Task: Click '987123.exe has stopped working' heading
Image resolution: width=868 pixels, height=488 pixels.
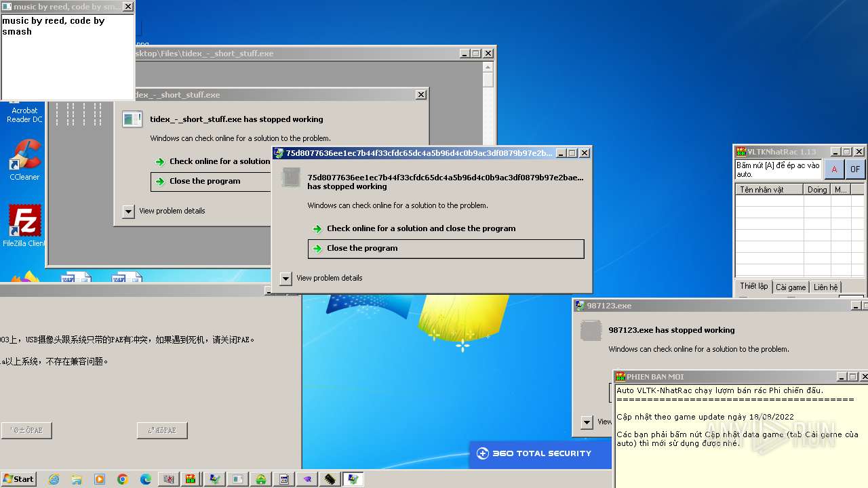Action: coord(671,331)
